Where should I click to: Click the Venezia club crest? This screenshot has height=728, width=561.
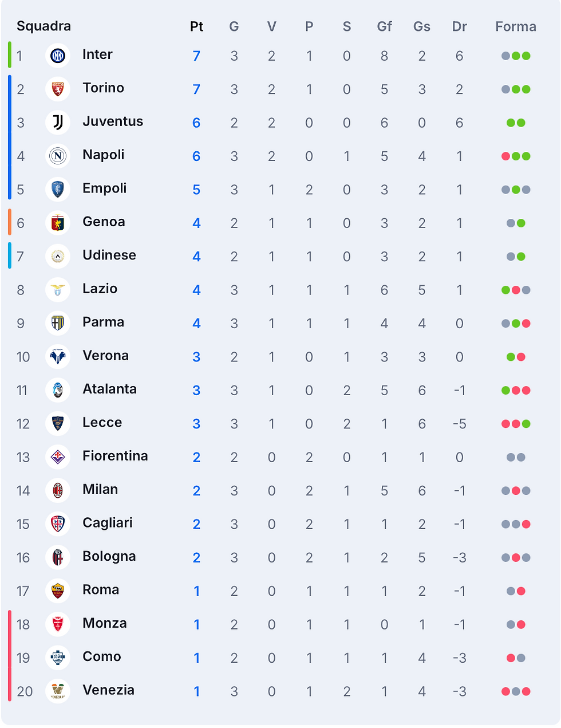(58, 691)
